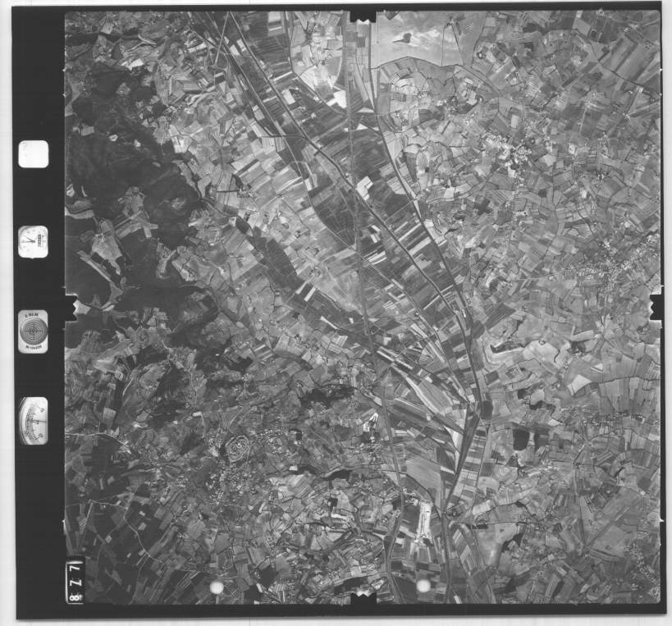
Task: Click the blank white data card in margin
Action: coord(34,153)
